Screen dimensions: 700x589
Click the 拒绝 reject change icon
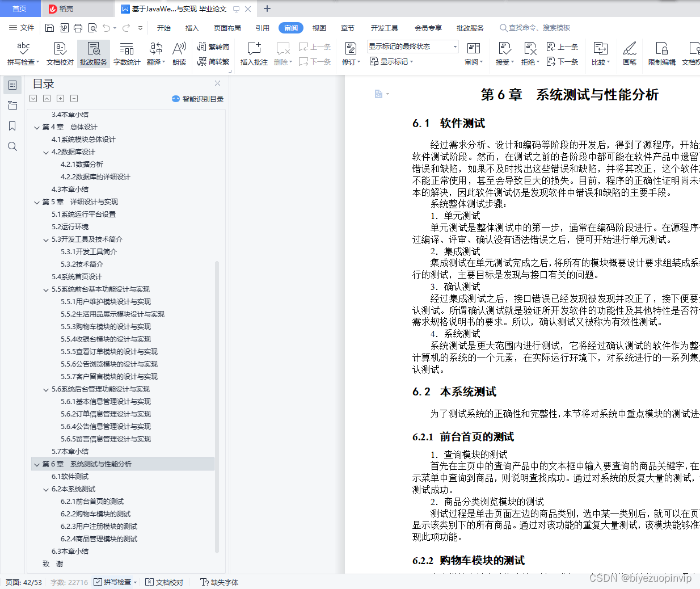(x=530, y=49)
